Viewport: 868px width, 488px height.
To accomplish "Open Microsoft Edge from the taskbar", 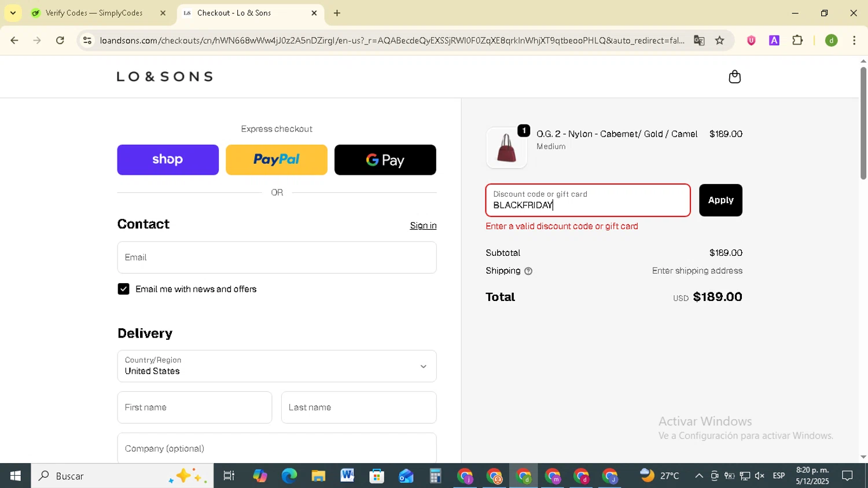I will pos(289,476).
